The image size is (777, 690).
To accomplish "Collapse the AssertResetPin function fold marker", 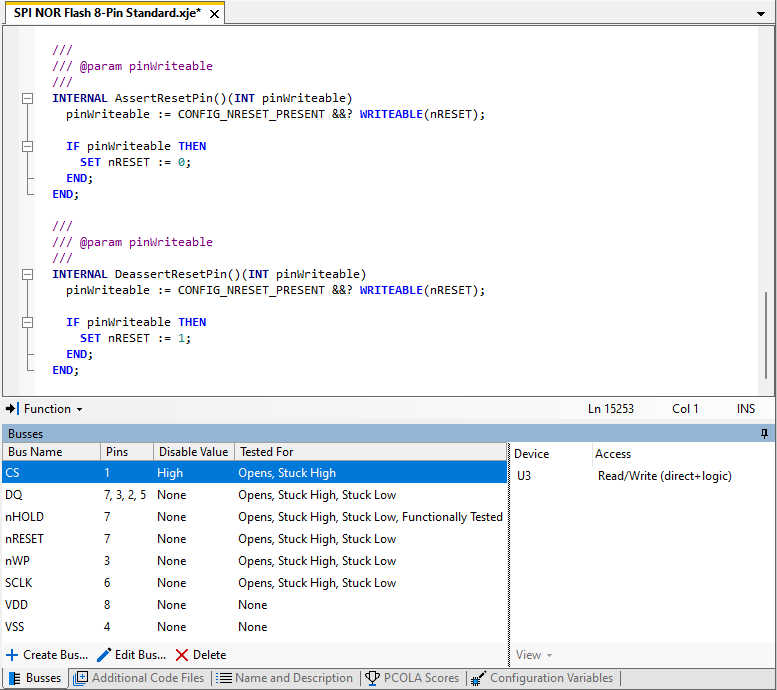I will (28, 98).
